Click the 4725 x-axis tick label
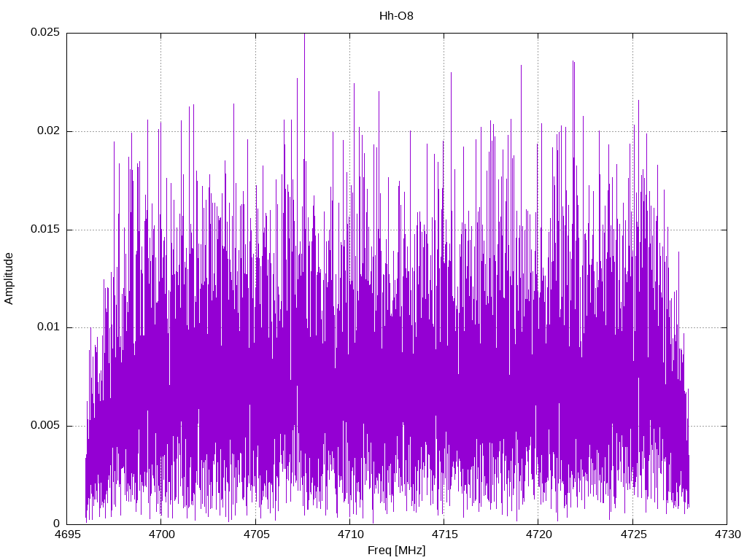Screen dimensions: 747x560 (633, 534)
